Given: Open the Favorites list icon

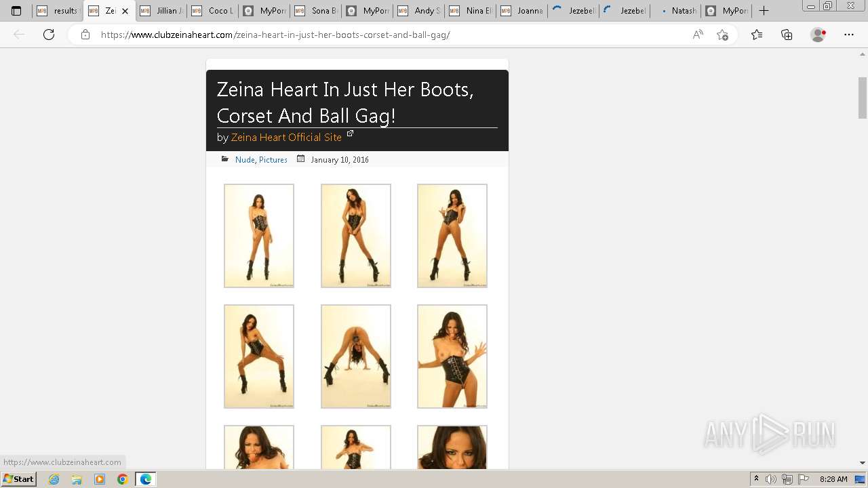Looking at the screenshot, I should pos(757,35).
